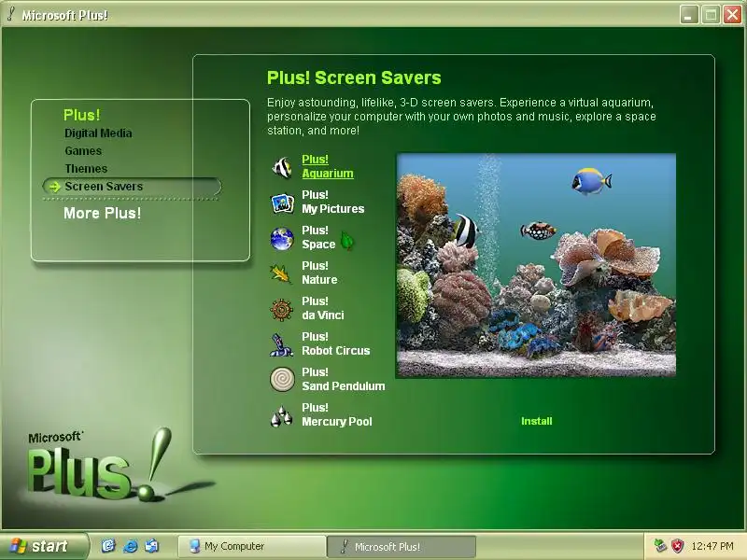The image size is (747, 560).
Task: Click the network tray icon
Action: (660, 546)
